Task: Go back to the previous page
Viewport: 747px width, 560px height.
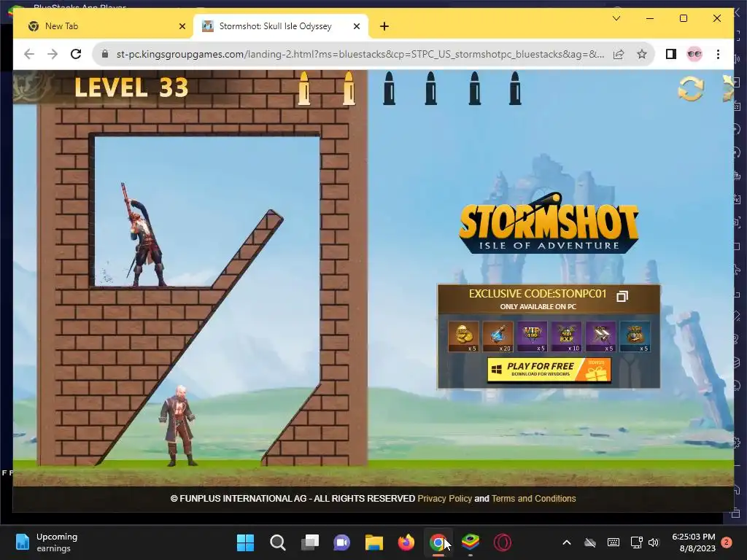Action: coord(29,54)
